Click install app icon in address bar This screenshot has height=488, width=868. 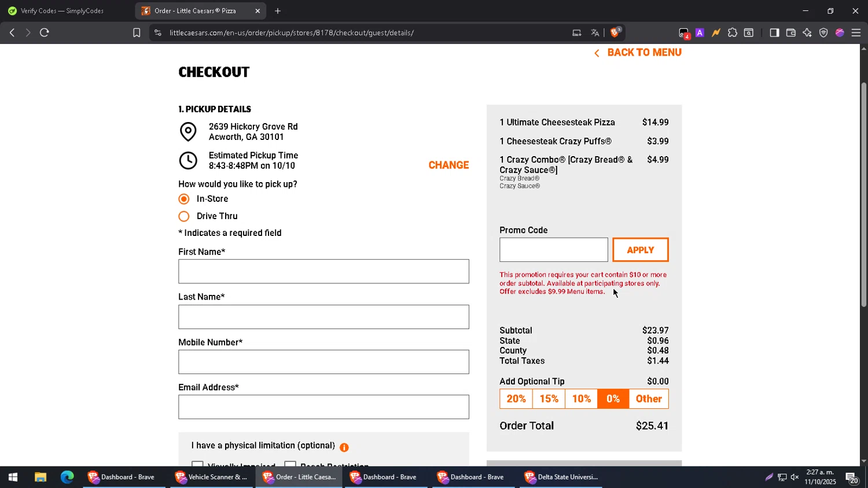577,33
